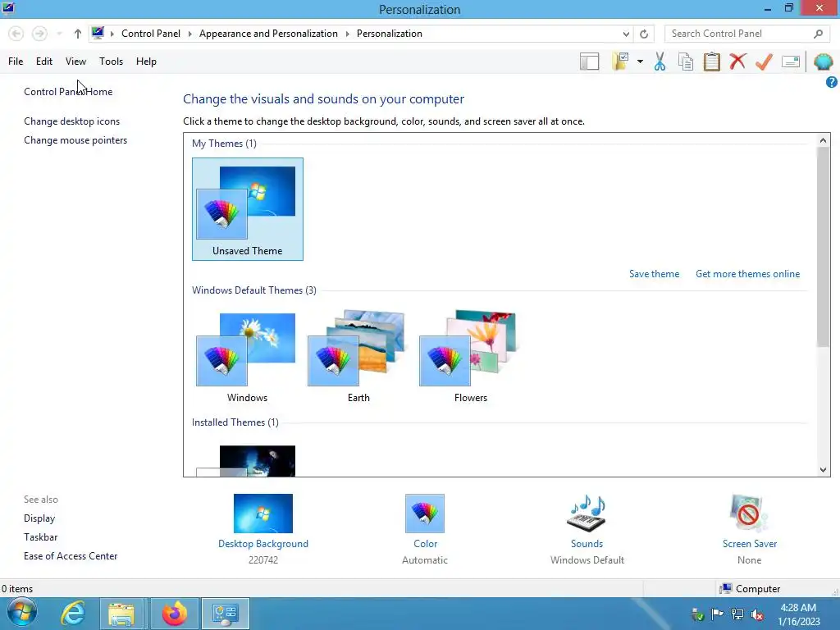Image resolution: width=840 pixels, height=630 pixels.
Task: Click the safely remove hardware tray icon
Action: point(697,614)
